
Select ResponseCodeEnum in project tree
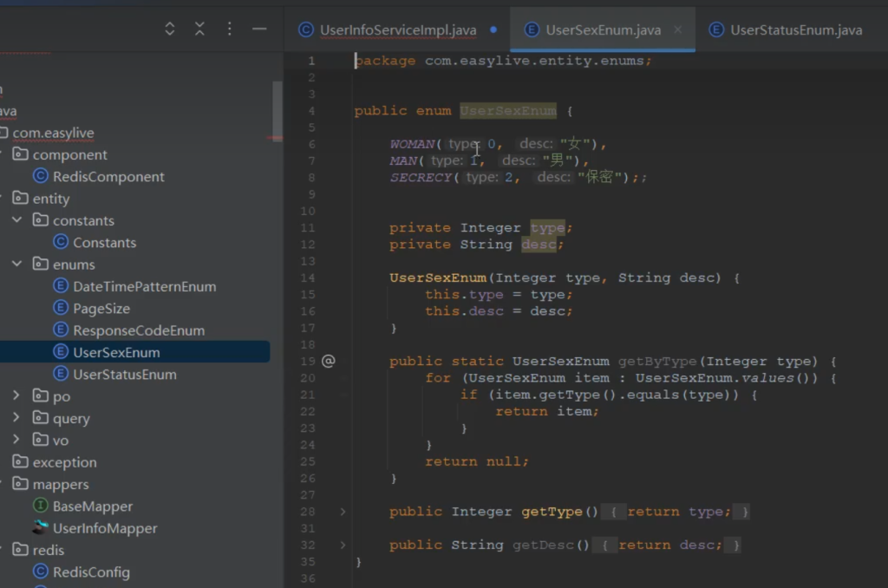pyautogui.click(x=139, y=330)
